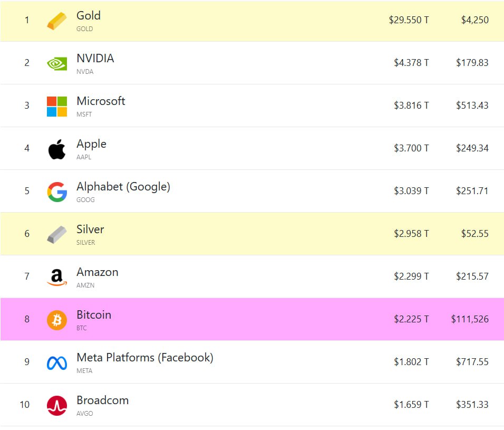The width and height of the screenshot is (504, 430).
Task: Open the Meta Platforms (Facebook) link
Action: click(x=144, y=358)
